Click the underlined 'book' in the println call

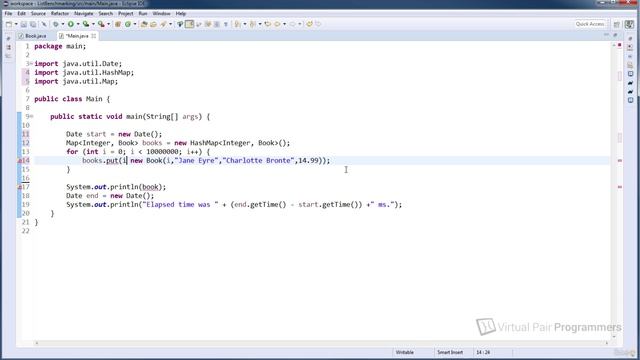pos(150,187)
